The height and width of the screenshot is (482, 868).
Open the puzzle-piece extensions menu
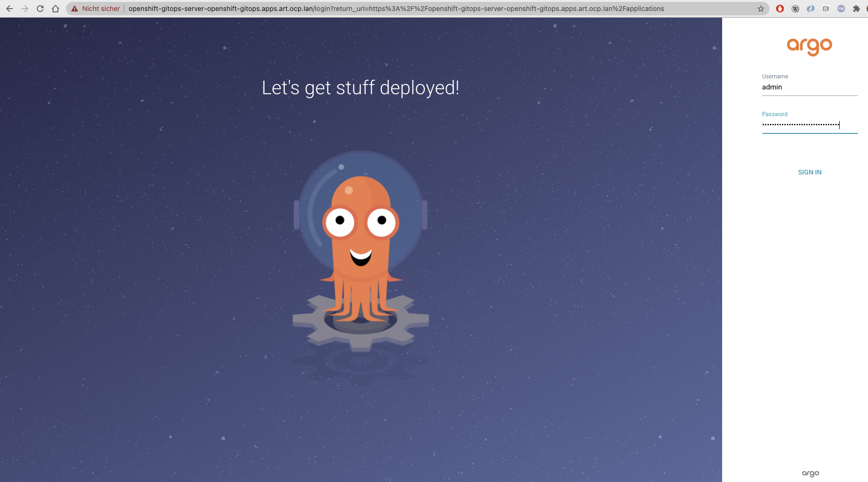[857, 9]
